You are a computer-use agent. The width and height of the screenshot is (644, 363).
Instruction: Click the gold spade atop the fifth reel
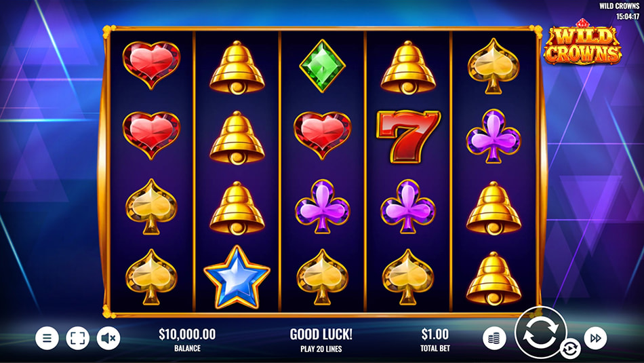(494, 66)
